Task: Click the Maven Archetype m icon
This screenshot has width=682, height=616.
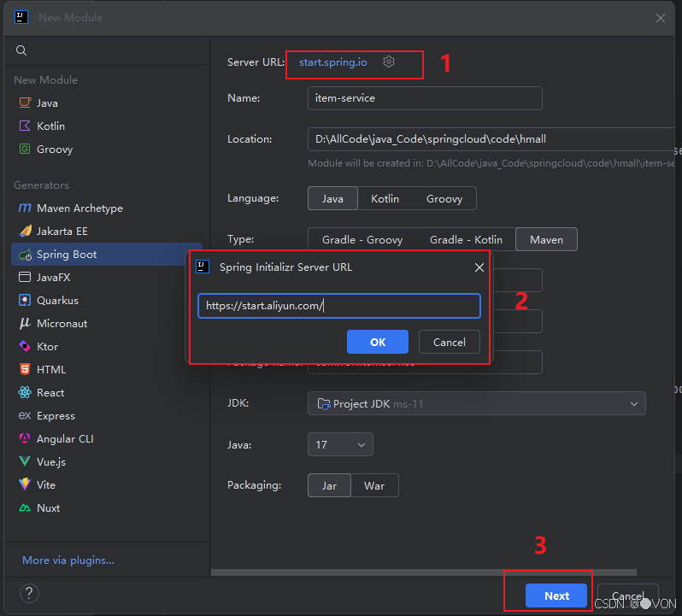Action: pyautogui.click(x=25, y=208)
